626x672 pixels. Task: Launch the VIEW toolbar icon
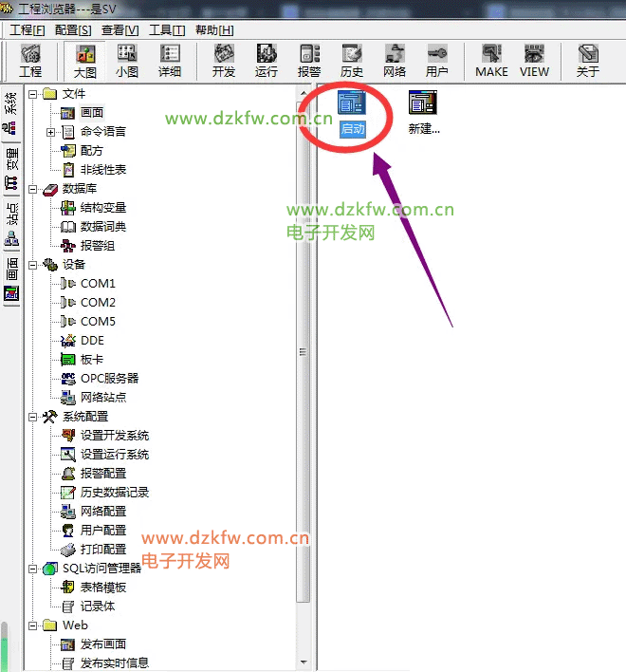click(534, 61)
